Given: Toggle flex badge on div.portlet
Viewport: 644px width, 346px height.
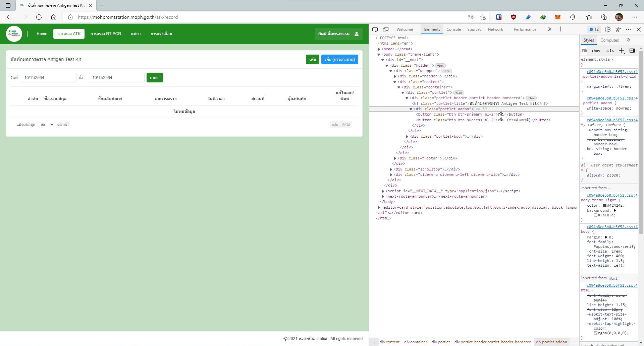Looking at the screenshot, I should tap(459, 93).
